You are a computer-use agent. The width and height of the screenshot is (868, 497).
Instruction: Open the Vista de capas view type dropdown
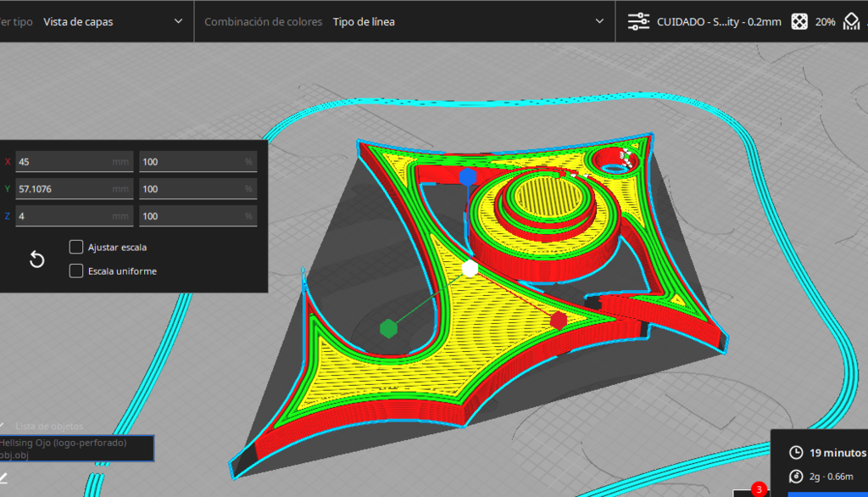click(114, 21)
